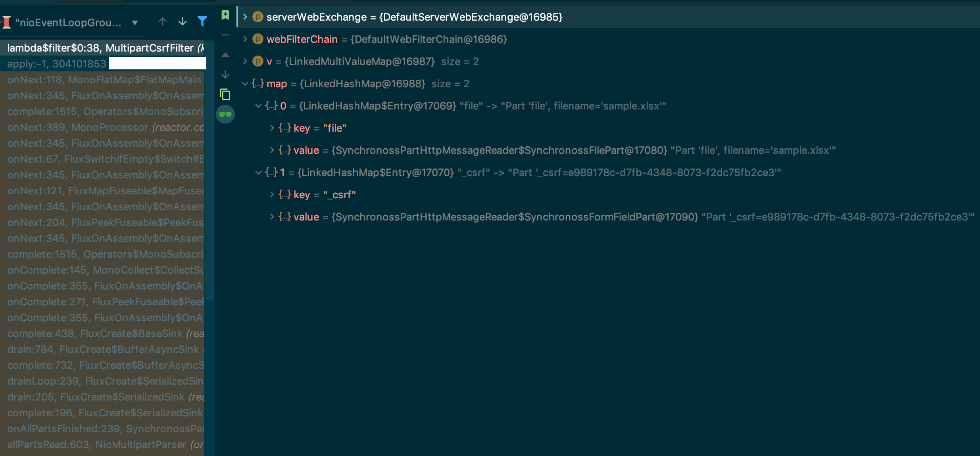Go to next frame using down arrow
The width and height of the screenshot is (980, 456).
point(183,22)
